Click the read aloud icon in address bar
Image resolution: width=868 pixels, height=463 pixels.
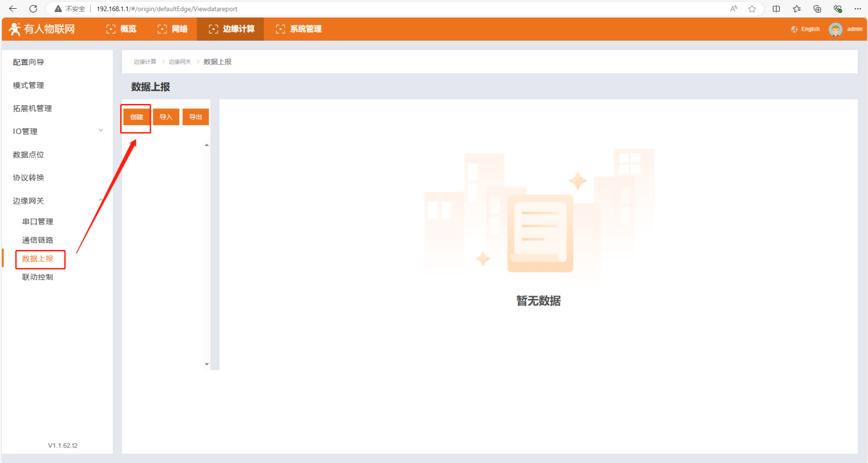click(x=733, y=9)
